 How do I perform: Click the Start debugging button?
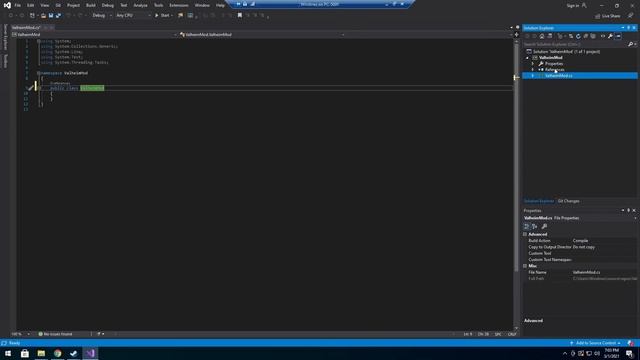[x=162, y=16]
